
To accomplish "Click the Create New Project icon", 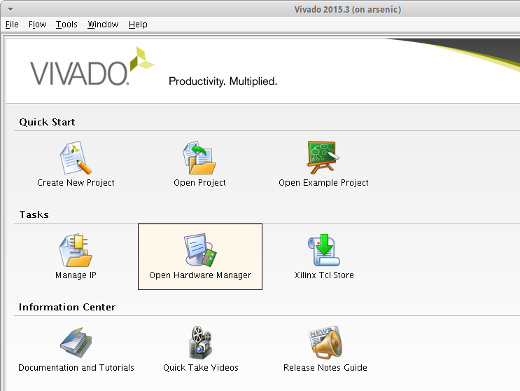I will [76, 158].
